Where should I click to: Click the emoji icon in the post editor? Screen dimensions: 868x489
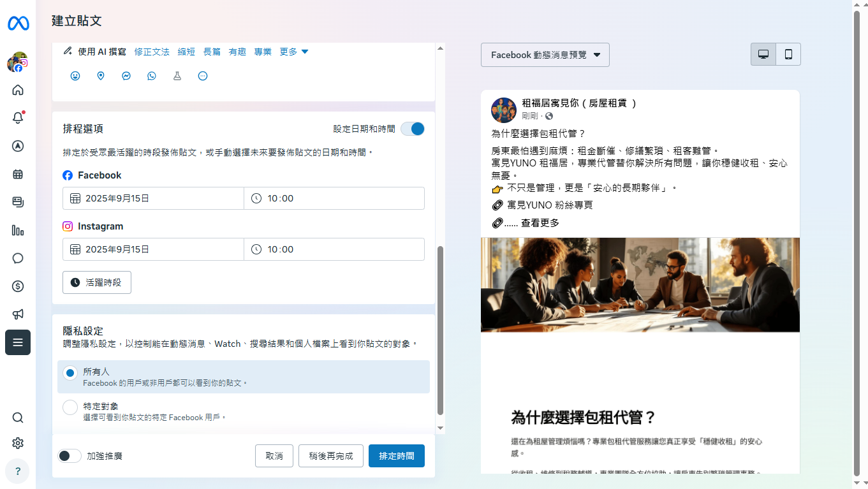click(75, 76)
